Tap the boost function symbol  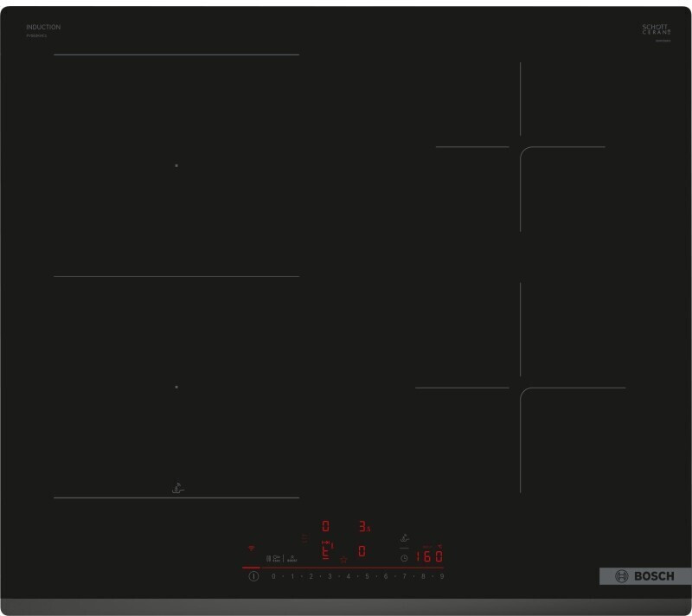pos(292,559)
